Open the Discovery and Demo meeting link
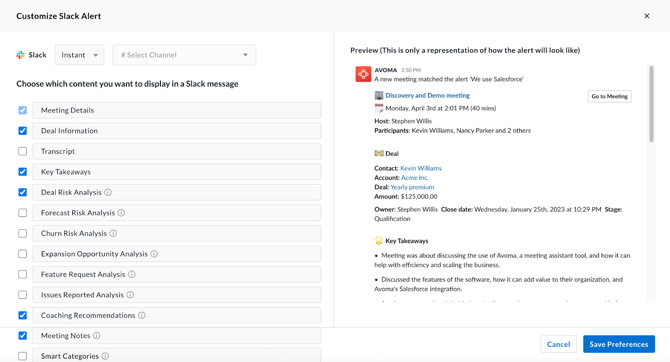 click(x=427, y=95)
